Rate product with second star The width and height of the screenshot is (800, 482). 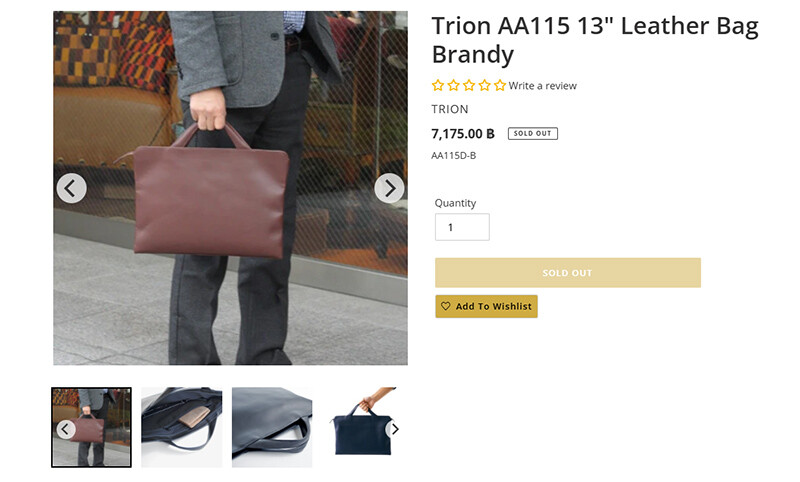tap(453, 86)
